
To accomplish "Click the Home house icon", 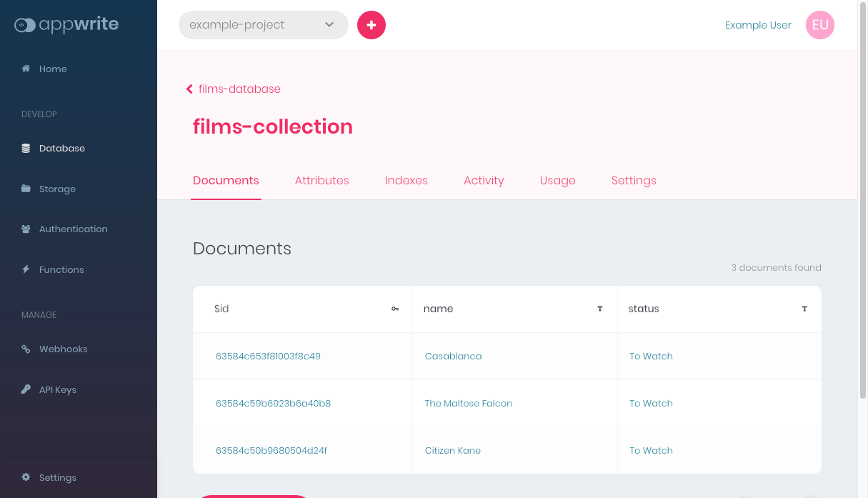I will (26, 69).
